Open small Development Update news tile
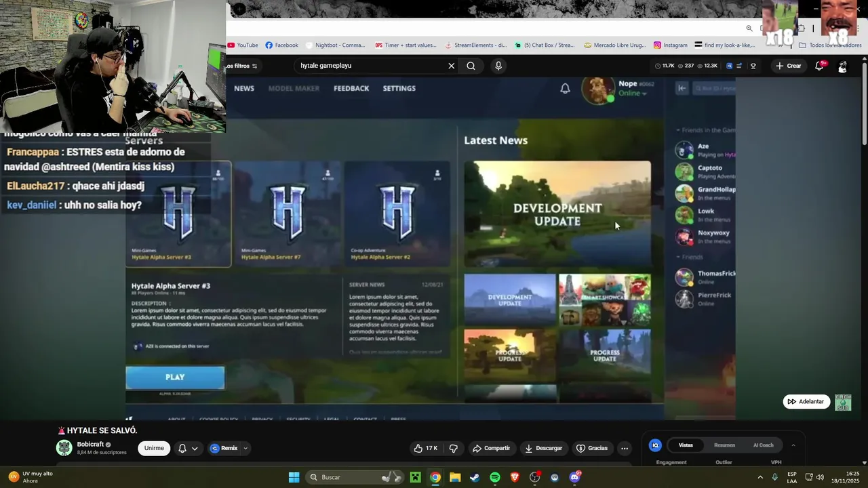 tap(510, 300)
